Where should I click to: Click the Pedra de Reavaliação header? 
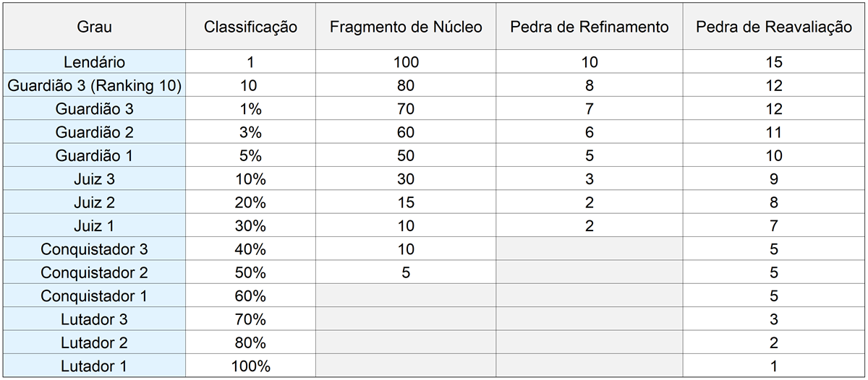(774, 27)
